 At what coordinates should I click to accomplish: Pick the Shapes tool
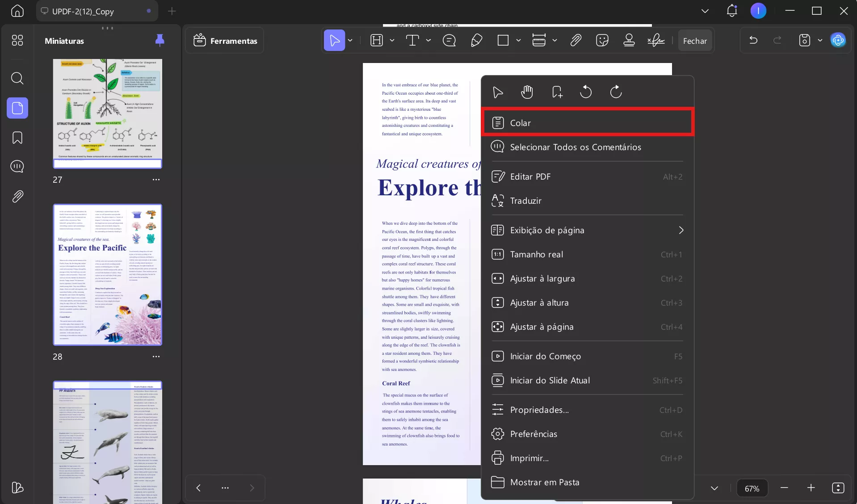point(504,40)
